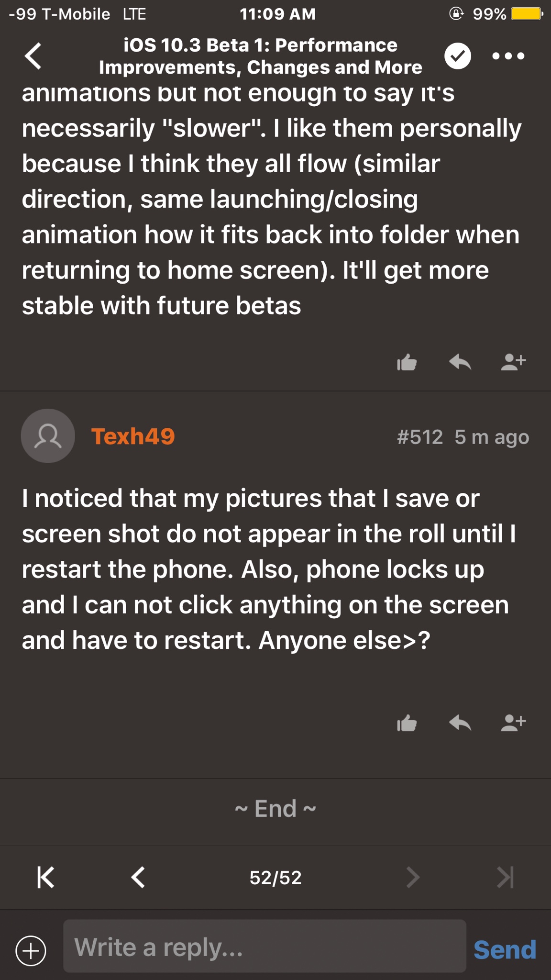Like the post above Texh49's reply
The height and width of the screenshot is (980, 551).
[407, 363]
